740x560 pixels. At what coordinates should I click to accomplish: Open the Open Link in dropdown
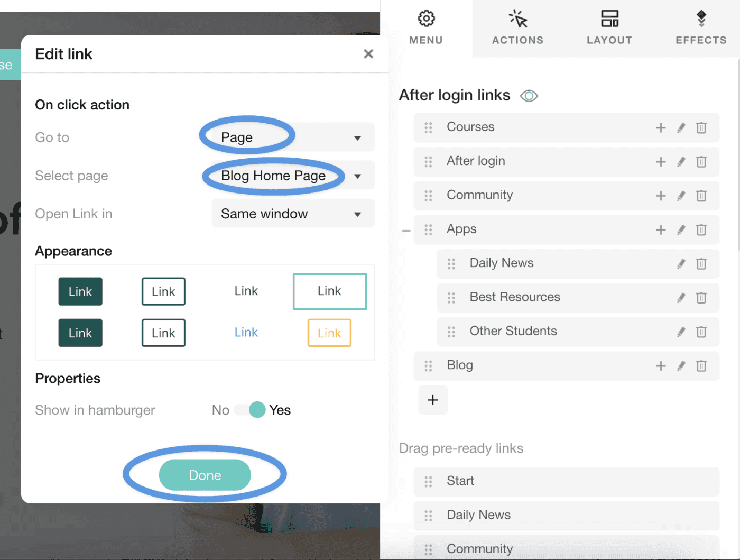(293, 214)
